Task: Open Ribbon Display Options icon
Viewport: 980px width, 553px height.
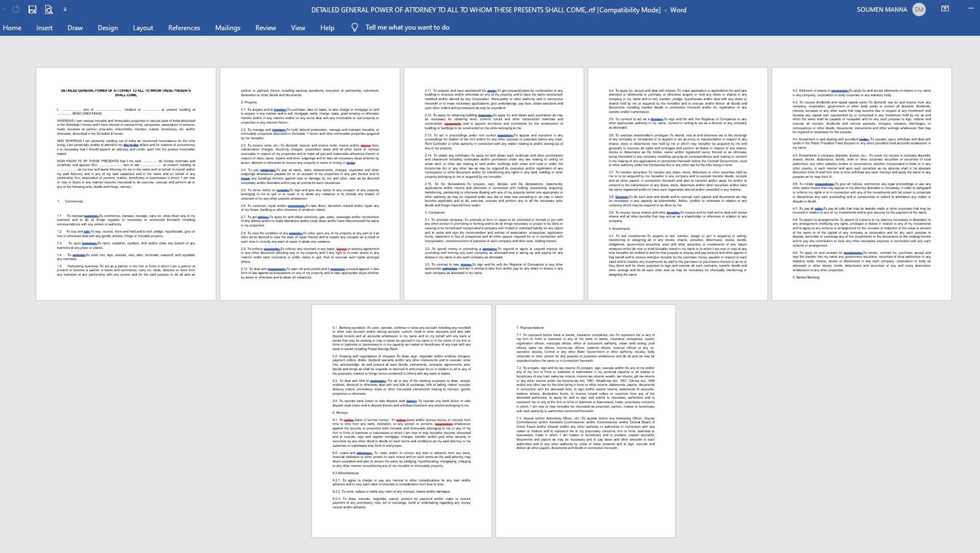Action: pos(945,9)
